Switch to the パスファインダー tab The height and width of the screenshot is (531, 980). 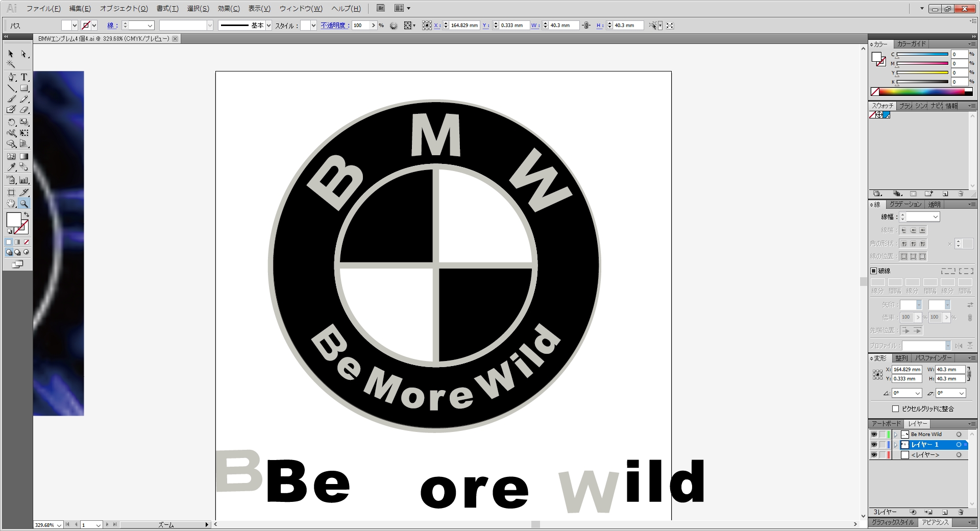pyautogui.click(x=933, y=358)
